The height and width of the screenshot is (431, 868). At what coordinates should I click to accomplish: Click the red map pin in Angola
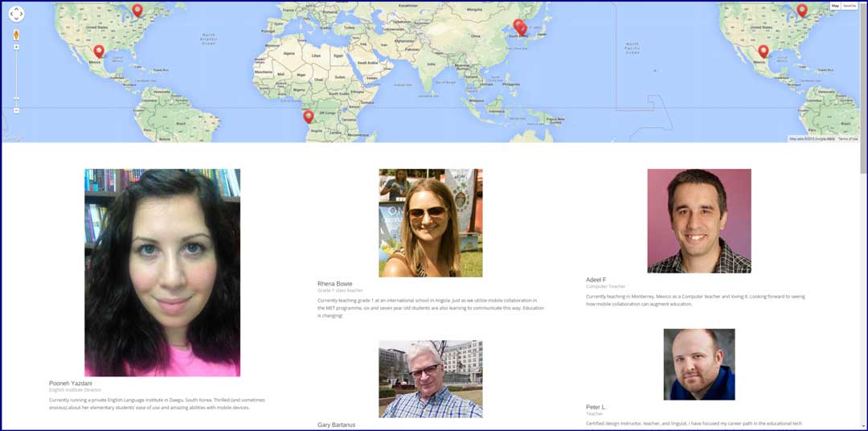coord(308,116)
